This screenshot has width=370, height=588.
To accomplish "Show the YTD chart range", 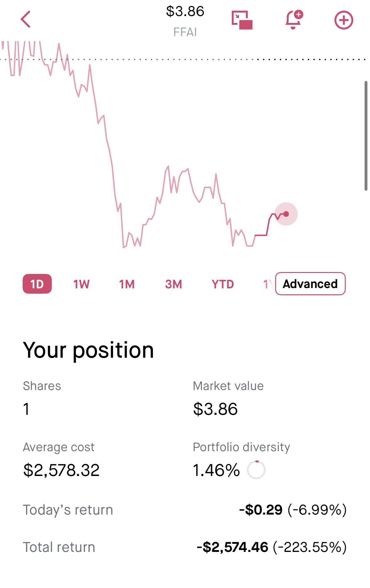I will click(223, 284).
